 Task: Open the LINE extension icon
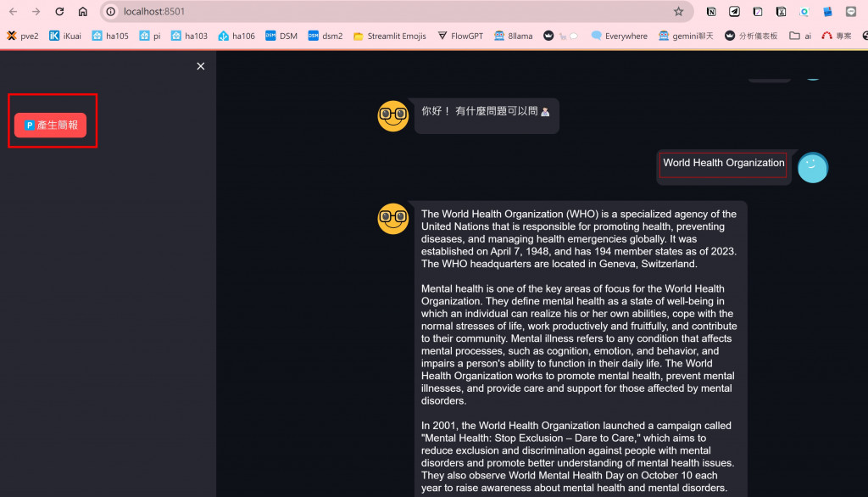[851, 11]
